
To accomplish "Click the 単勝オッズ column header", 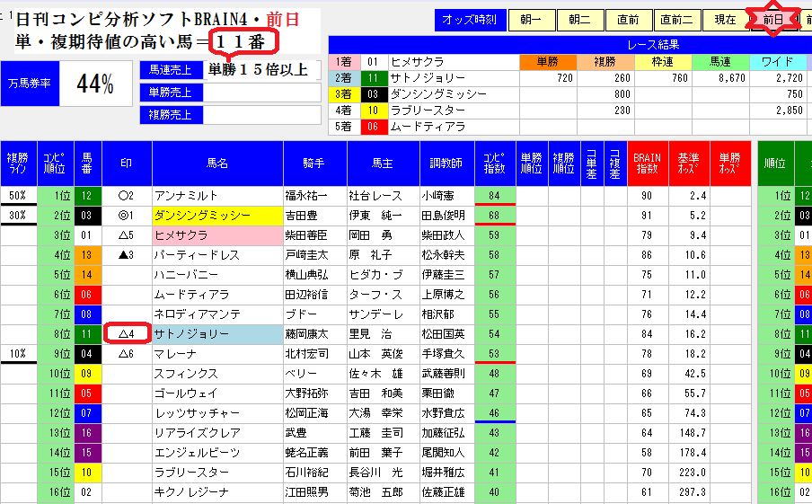I will 730,164.
